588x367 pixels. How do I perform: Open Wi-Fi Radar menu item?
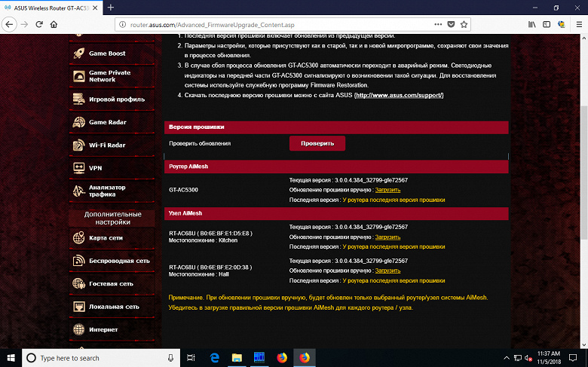point(112,145)
